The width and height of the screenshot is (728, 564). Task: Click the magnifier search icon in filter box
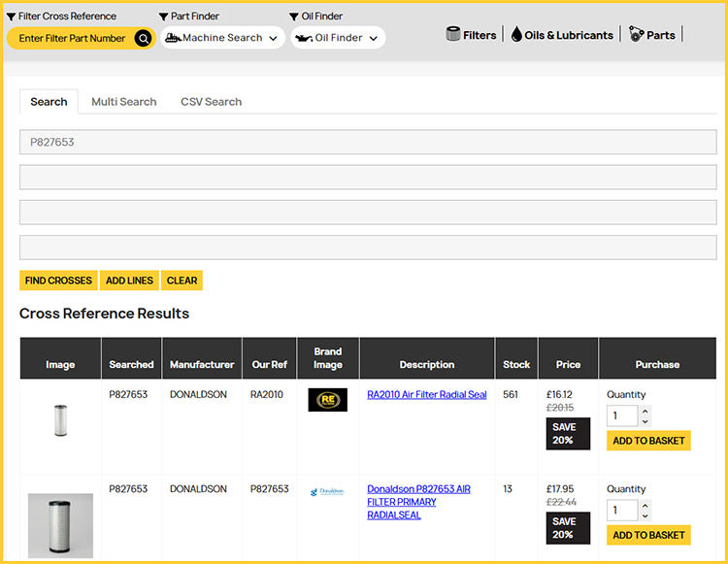(143, 38)
